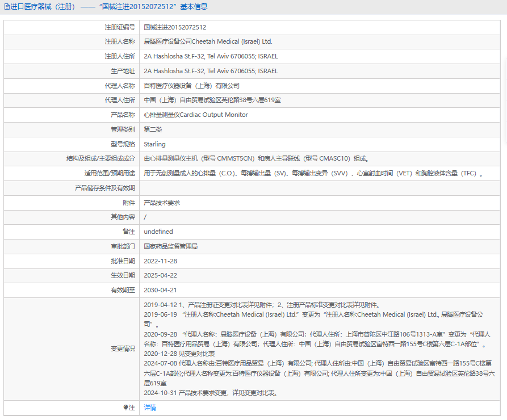Click the 2020-09-28 agent change entry
The width and height of the screenshot is (507, 420).
(317, 339)
